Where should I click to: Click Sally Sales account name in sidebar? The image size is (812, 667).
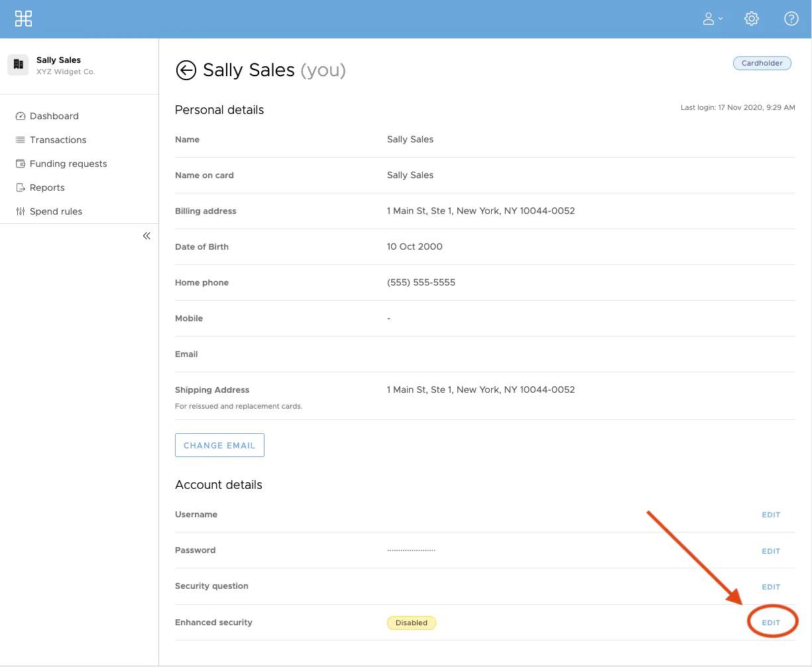point(58,60)
